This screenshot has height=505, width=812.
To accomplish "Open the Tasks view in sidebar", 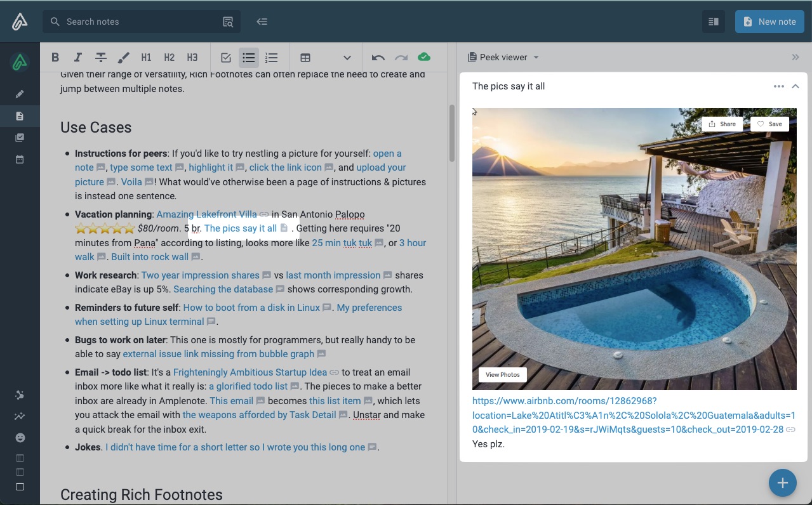I will [x=20, y=138].
